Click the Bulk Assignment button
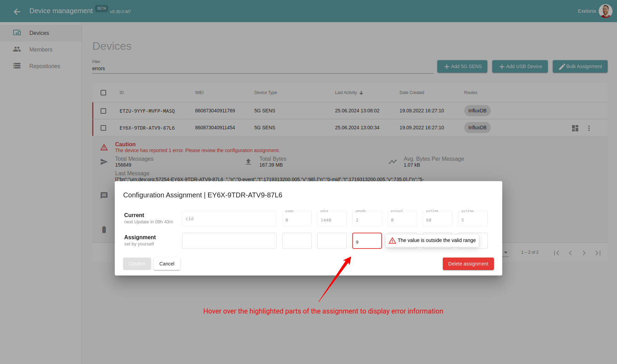This screenshot has width=617, height=364. pos(580,66)
